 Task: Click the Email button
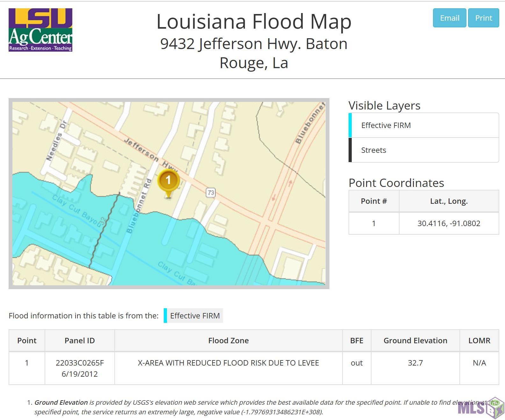coord(449,18)
